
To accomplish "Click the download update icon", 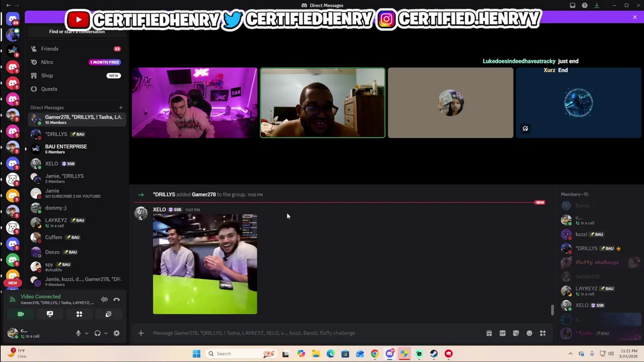I will (x=597, y=6).
